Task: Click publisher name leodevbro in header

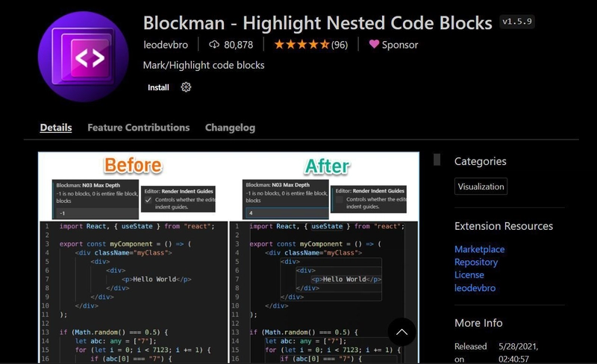Action: click(x=166, y=45)
